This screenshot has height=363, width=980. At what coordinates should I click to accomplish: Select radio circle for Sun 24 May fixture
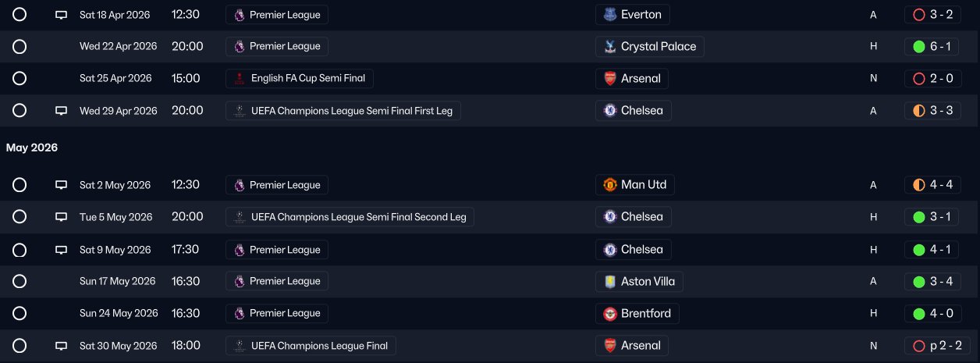point(20,314)
